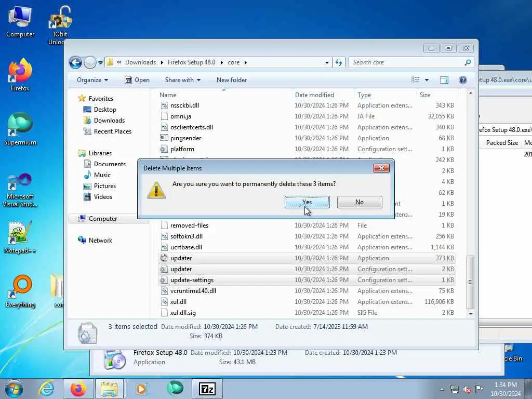Open the Supermium desktop shortcut
532x399 pixels.
coord(20,129)
